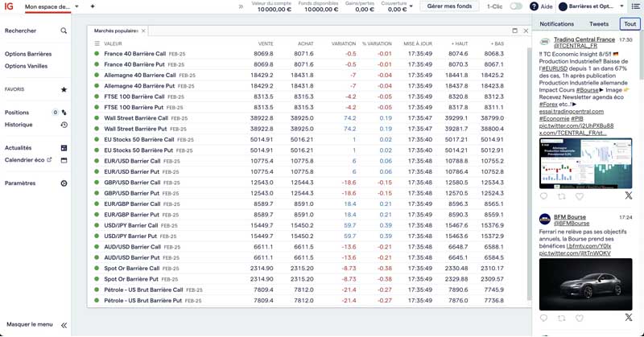Close the Marchés populaires panel
Image resolution: width=644 pixels, height=337 pixels.
point(526,31)
